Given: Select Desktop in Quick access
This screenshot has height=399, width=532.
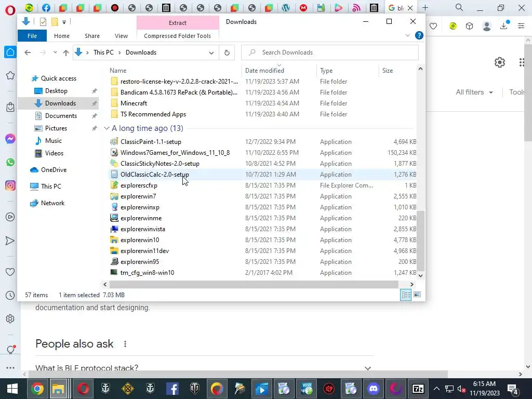Looking at the screenshot, I should pyautogui.click(x=56, y=91).
